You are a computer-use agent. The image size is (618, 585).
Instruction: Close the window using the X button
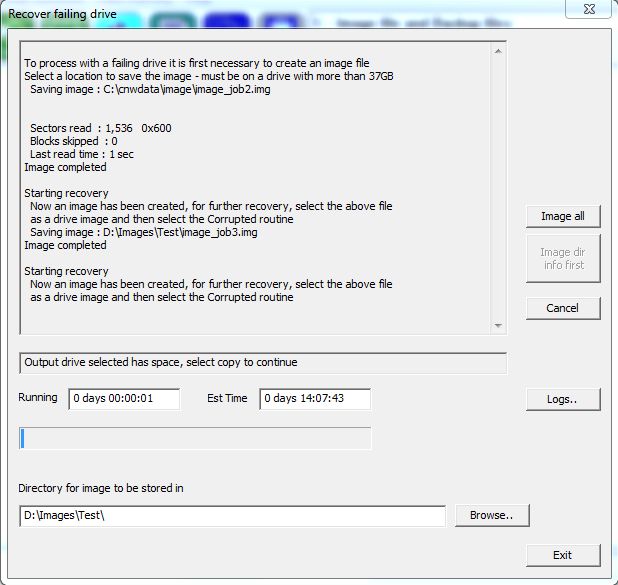click(592, 7)
